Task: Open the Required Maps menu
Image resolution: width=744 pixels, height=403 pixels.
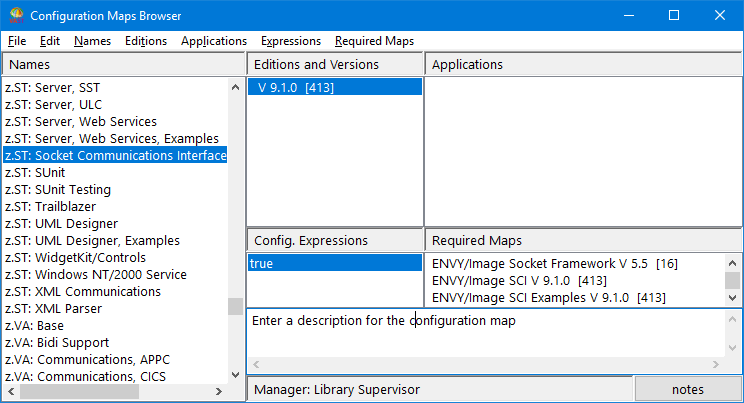Action: (374, 41)
